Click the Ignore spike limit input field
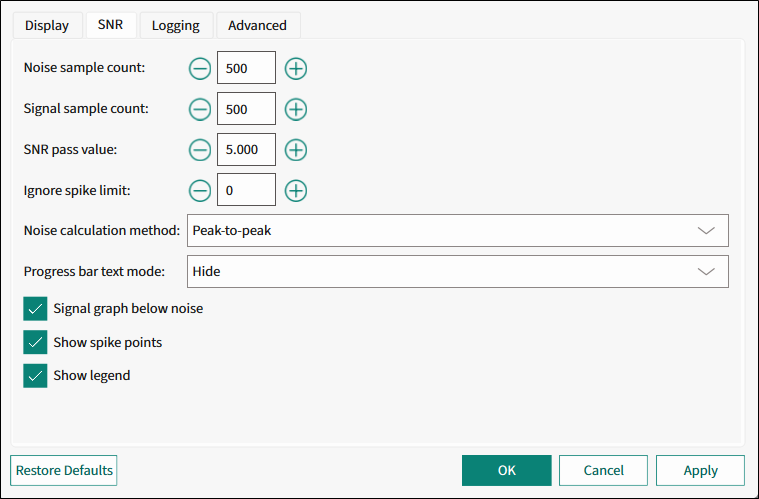This screenshot has height=499, width=759. 246,190
